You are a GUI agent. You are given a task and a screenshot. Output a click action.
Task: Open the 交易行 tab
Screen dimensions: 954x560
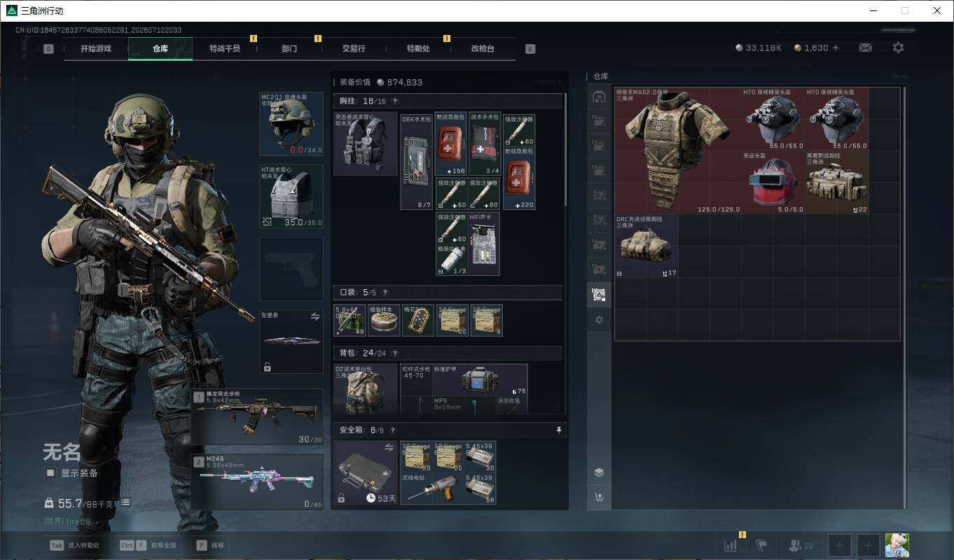(354, 49)
